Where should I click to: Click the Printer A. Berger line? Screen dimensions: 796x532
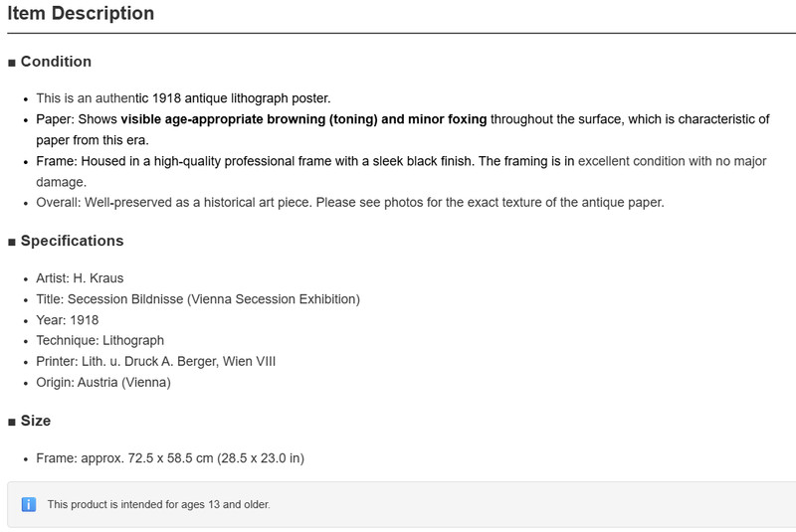(156, 362)
